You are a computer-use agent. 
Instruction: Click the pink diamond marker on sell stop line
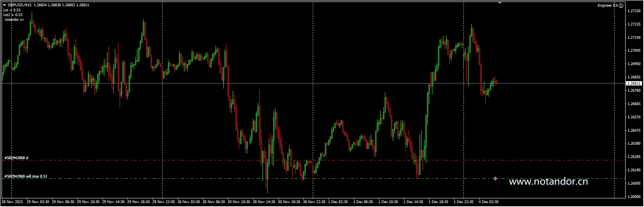pos(495,178)
